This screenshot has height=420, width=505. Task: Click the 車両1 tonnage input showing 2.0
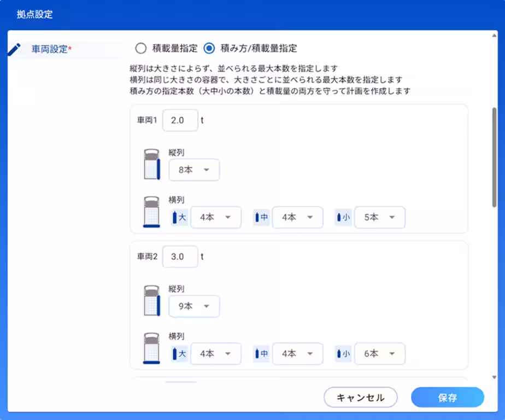coord(180,120)
